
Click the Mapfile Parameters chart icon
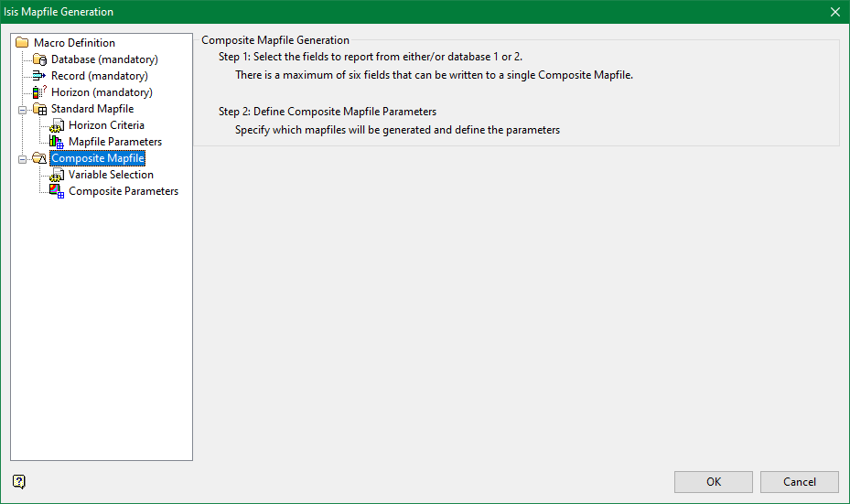[57, 142]
